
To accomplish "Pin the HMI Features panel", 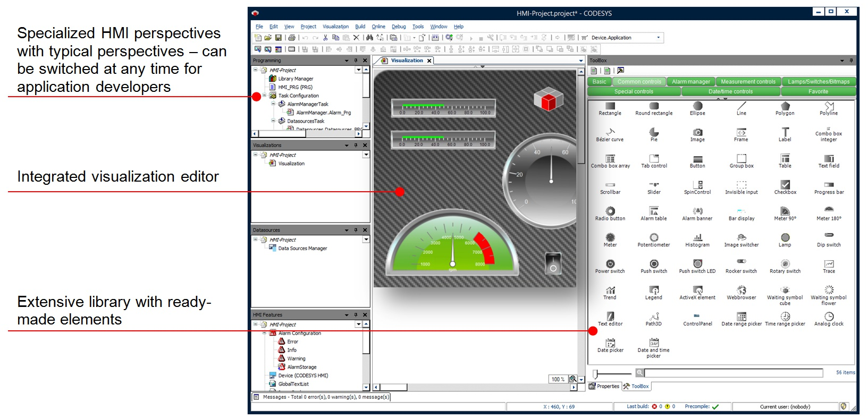I will point(356,315).
